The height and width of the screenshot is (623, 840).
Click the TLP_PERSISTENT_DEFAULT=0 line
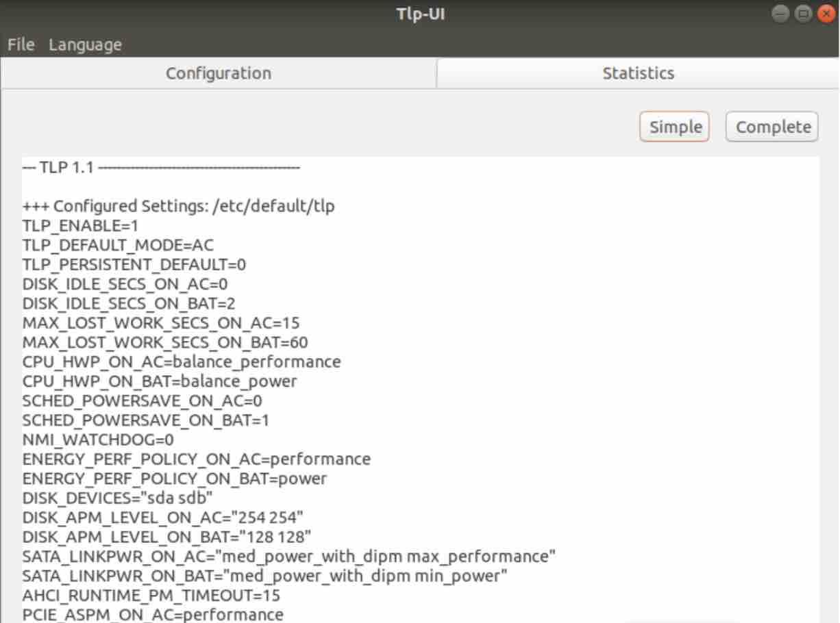point(134,264)
